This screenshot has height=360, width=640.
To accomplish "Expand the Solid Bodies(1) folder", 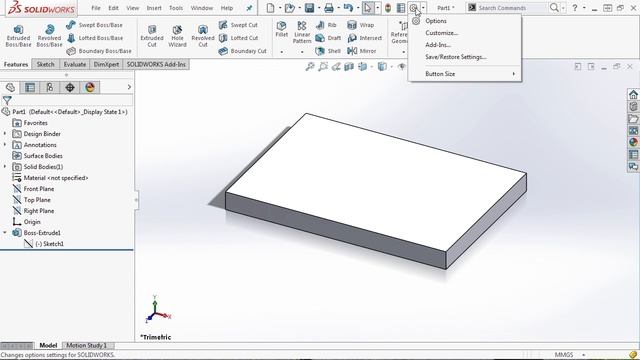I will pos(5,167).
